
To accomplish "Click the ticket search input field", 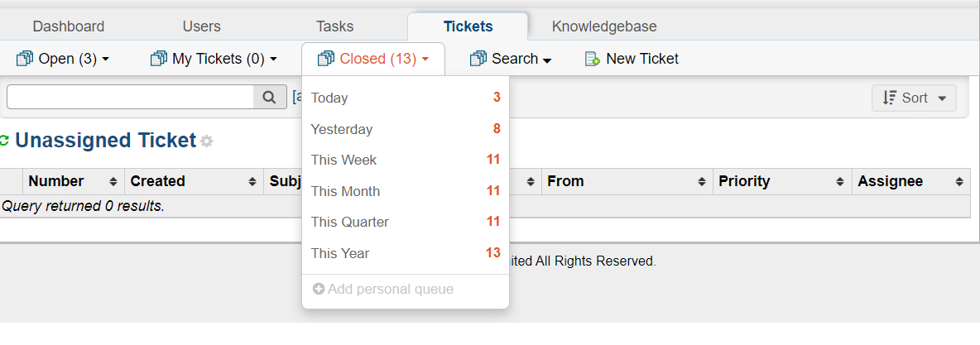I will 130,98.
